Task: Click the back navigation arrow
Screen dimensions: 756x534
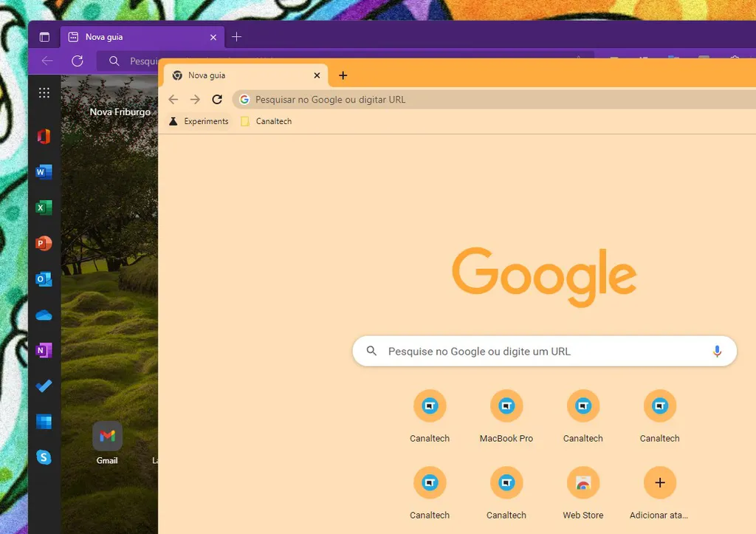Action: tap(173, 99)
